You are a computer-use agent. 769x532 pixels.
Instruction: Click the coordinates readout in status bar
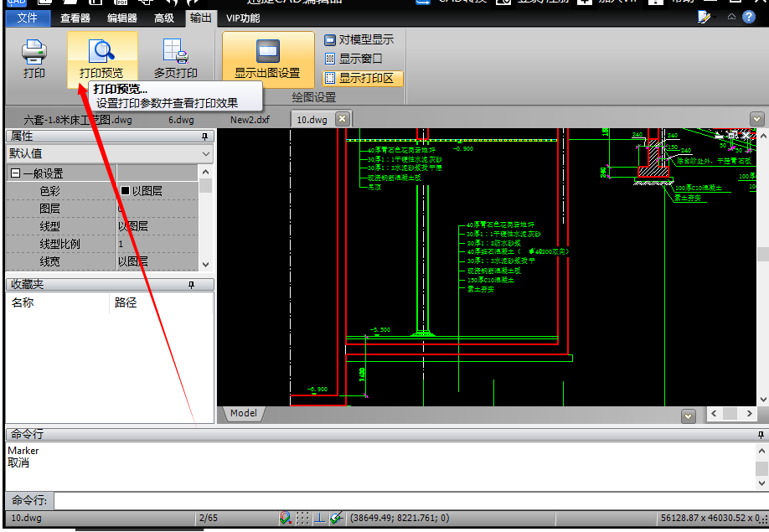[x=400, y=518]
